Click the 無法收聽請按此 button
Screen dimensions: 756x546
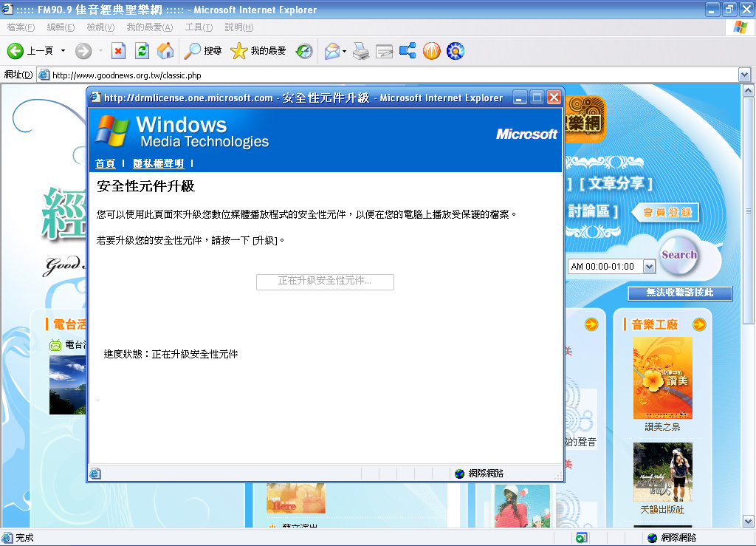coord(680,293)
